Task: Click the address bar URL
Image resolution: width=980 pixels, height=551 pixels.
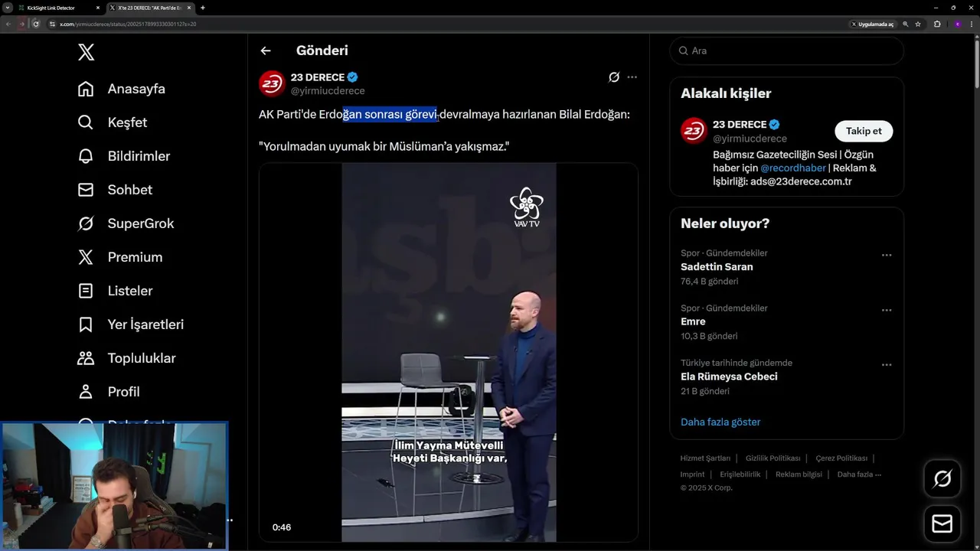Action: (x=128, y=24)
